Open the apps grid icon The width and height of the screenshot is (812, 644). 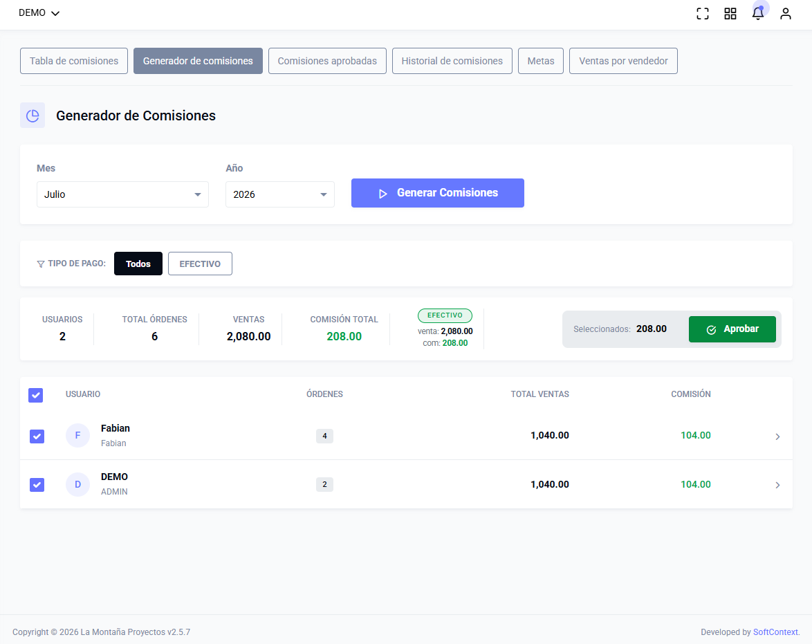[730, 13]
